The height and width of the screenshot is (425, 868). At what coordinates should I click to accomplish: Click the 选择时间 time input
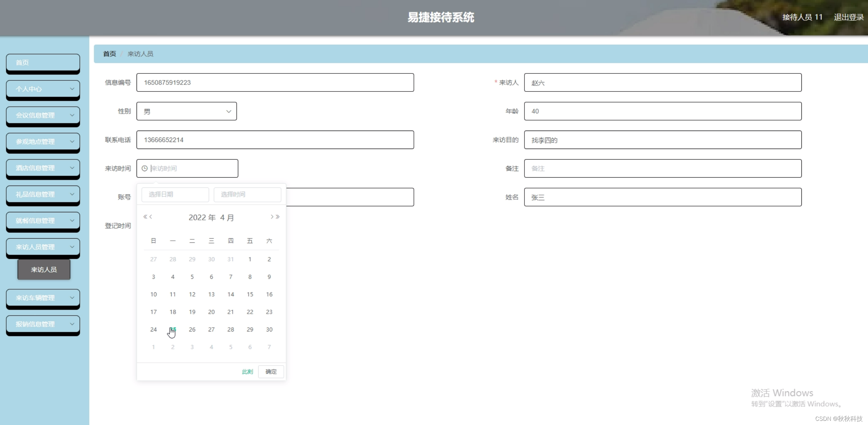pyautogui.click(x=247, y=194)
